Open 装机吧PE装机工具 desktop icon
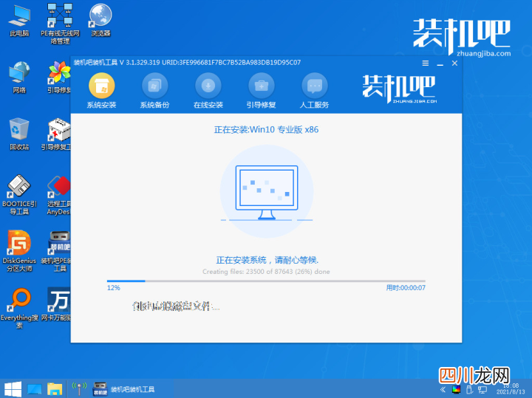The image size is (532, 398). pos(56,251)
